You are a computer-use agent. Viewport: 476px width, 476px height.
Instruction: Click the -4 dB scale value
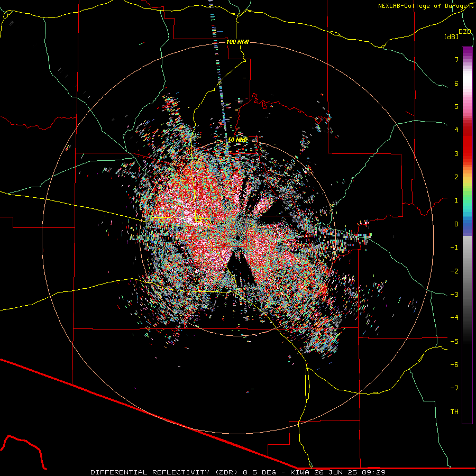click(x=454, y=318)
